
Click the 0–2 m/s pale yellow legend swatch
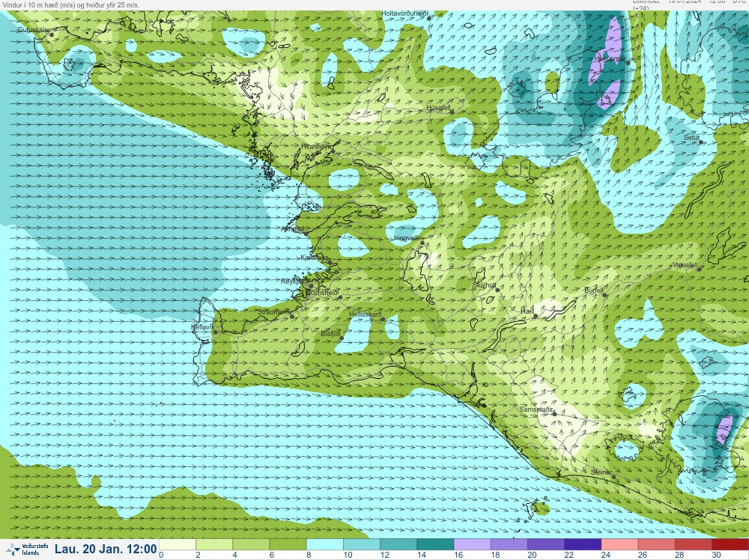pyautogui.click(x=178, y=545)
